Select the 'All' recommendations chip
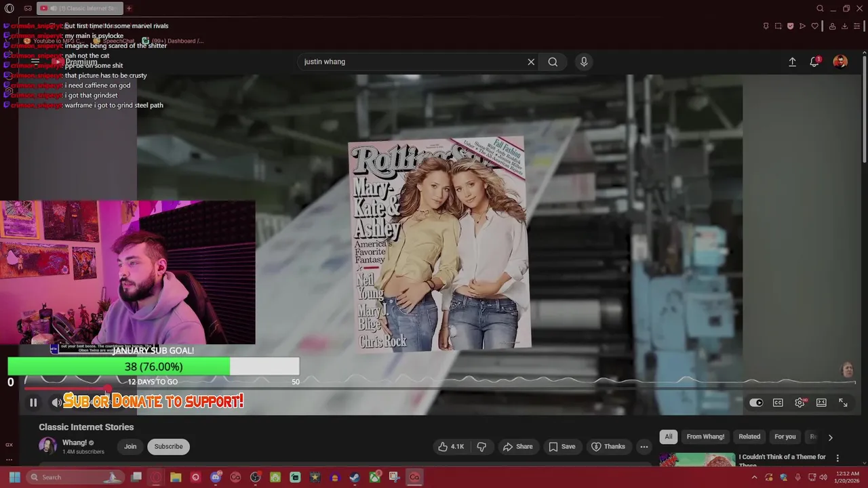The image size is (868, 488). coord(668,436)
